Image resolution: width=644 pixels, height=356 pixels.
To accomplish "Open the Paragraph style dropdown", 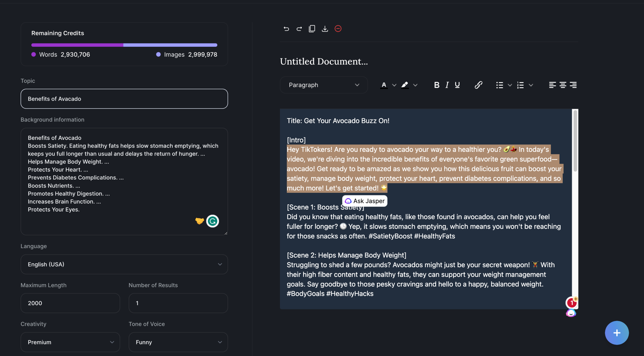I will [324, 85].
